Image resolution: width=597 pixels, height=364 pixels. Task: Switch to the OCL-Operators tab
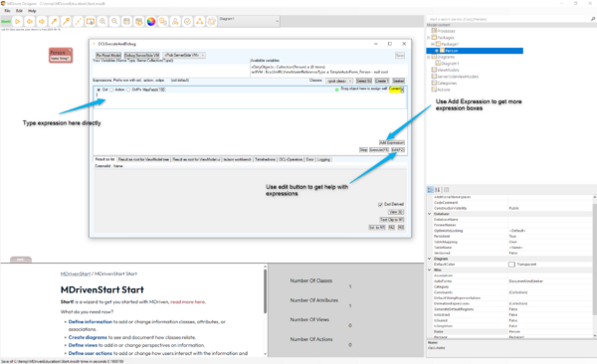tap(291, 159)
